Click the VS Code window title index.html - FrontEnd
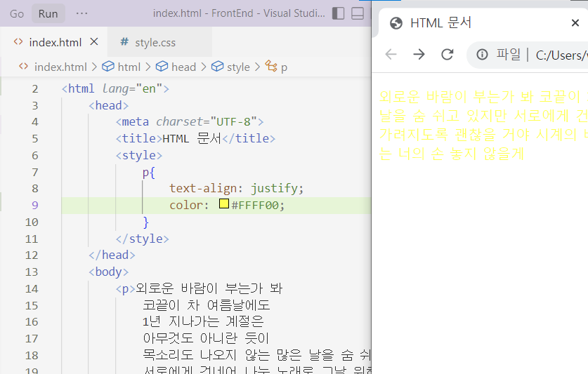This screenshot has height=374, width=588. (239, 13)
